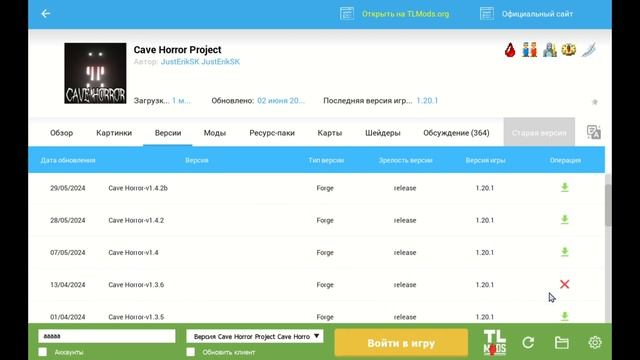This screenshot has width=640, height=360.
Task: Click the golden emblem category icon
Action: (x=569, y=50)
